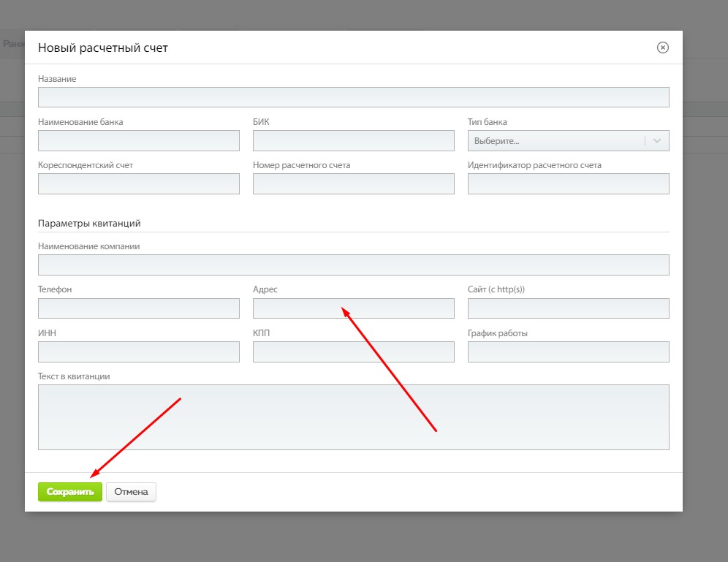The width and height of the screenshot is (728, 562).
Task: Click the Название input field
Action: click(353, 97)
